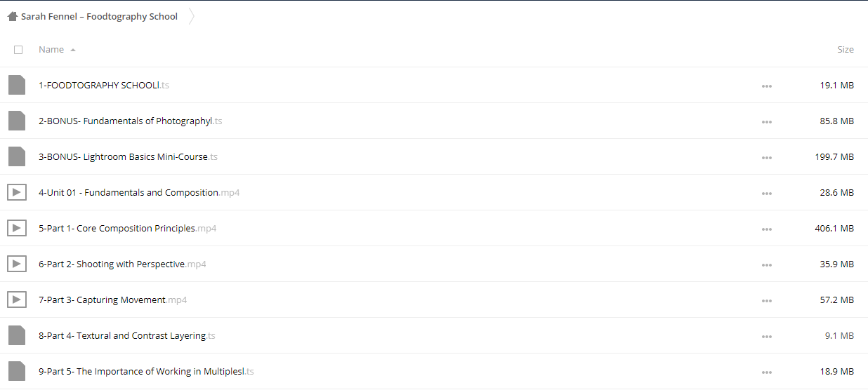This screenshot has height=390, width=868.
Task: Open more options for 2-BONUS Fundamentals of Photography
Action: [x=767, y=121]
